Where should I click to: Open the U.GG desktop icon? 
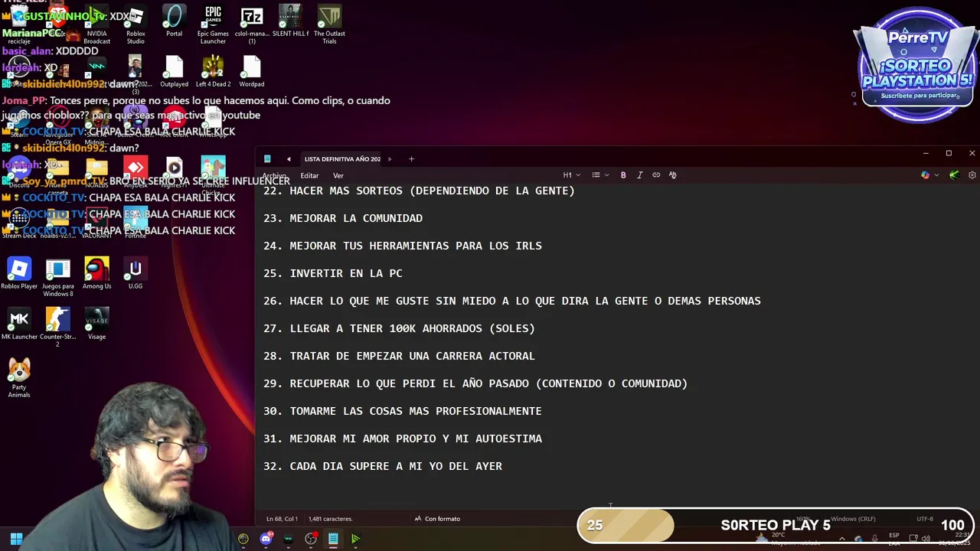click(x=136, y=274)
